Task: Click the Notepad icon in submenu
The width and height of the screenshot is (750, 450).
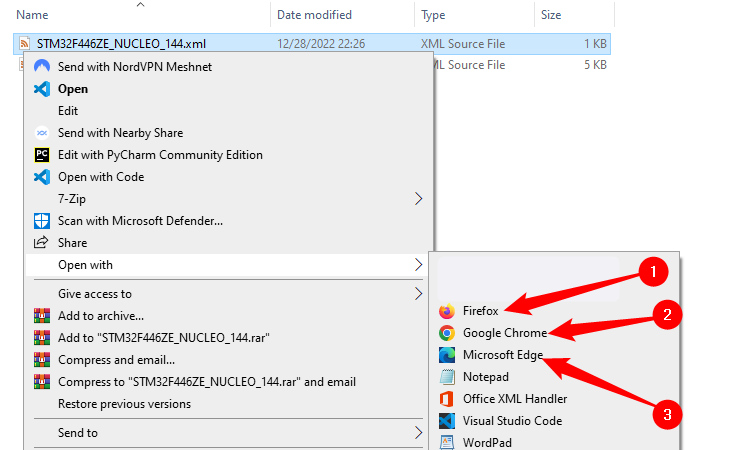Action: click(446, 377)
